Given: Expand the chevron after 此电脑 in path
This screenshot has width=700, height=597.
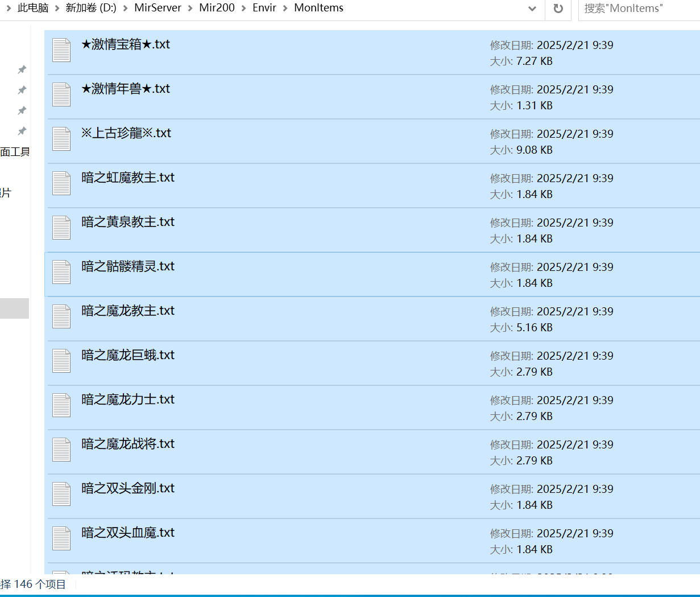Looking at the screenshot, I should tap(57, 8).
